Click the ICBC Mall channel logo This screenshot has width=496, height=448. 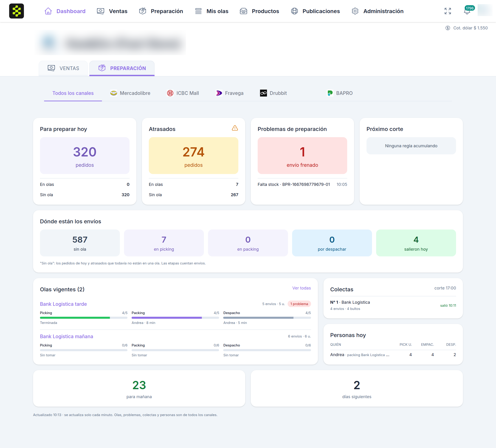click(x=170, y=93)
